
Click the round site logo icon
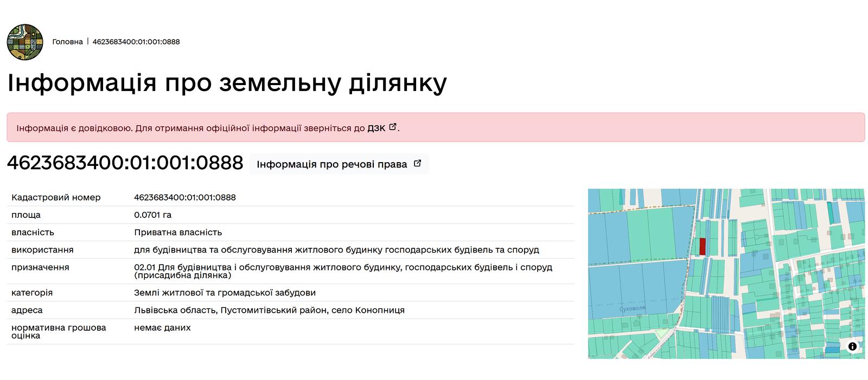coord(25,42)
